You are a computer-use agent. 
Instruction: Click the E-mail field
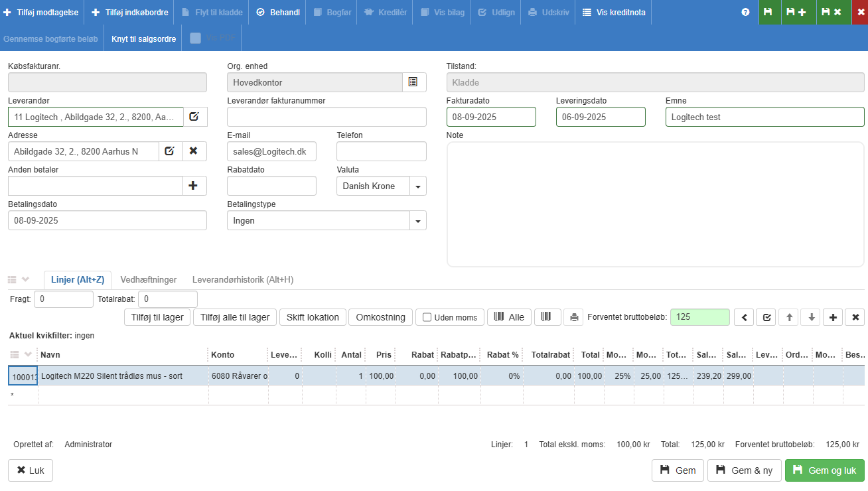pyautogui.click(x=271, y=151)
